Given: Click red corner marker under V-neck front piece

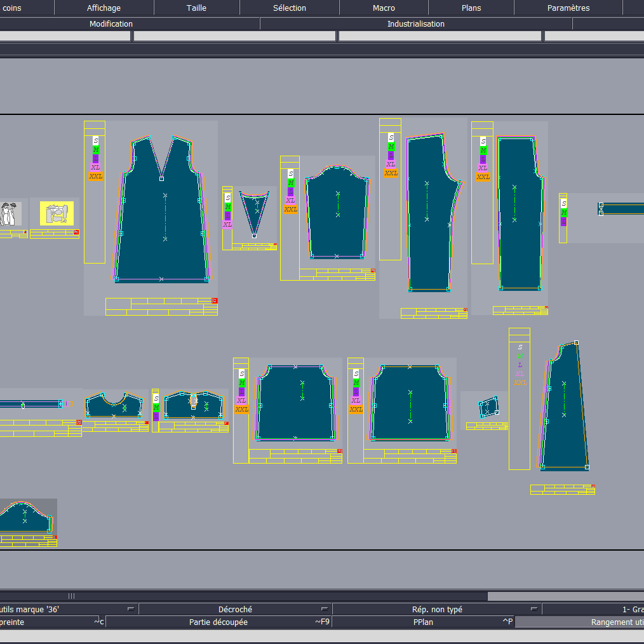Looking at the screenshot, I should (215, 300).
